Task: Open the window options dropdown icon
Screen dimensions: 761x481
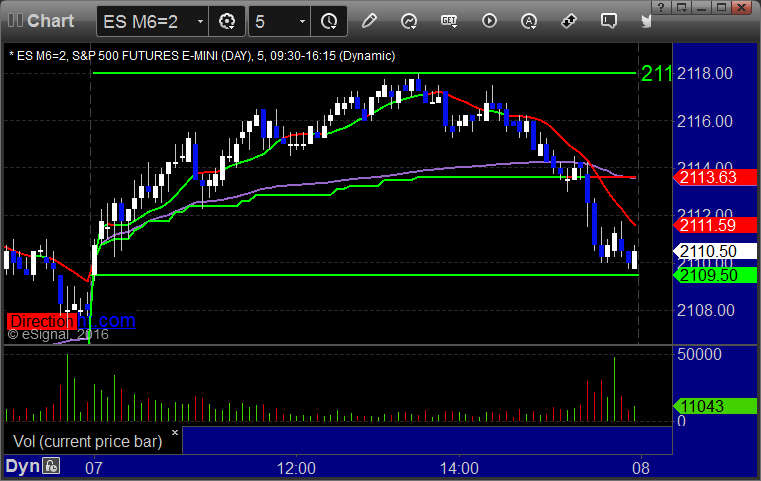Action: point(682,7)
